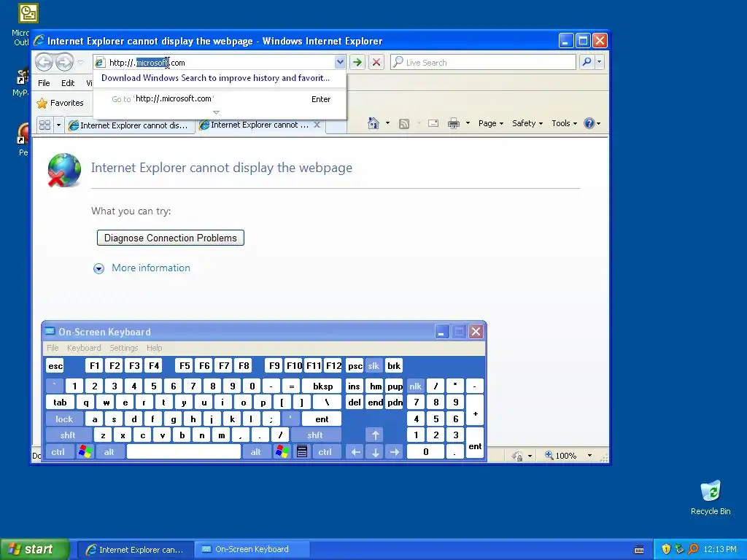Viewport: 747px width, 560px height.
Task: Click the Download Windows Search suggestion link
Action: (215, 78)
